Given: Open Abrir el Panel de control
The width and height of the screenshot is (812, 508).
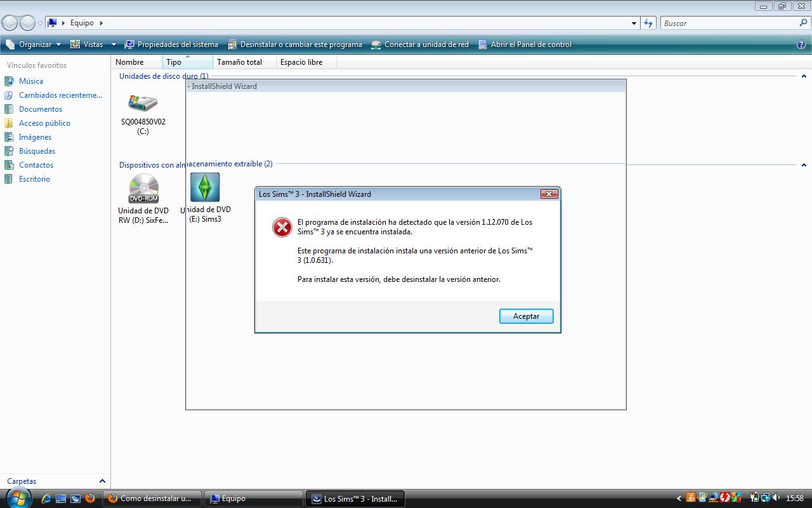Looking at the screenshot, I should 525,44.
